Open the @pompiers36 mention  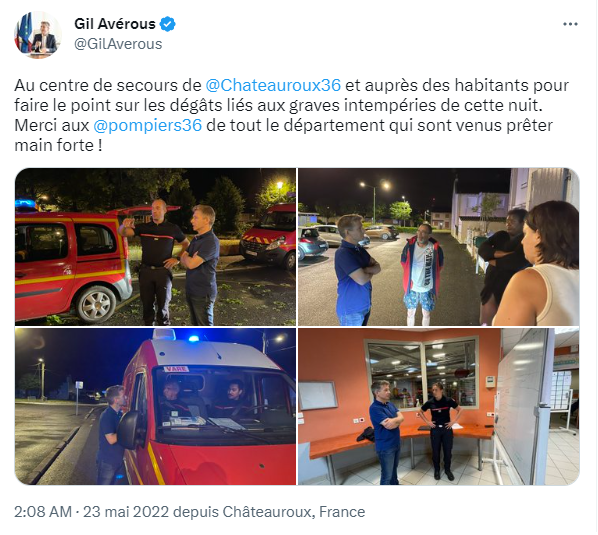click(x=148, y=125)
